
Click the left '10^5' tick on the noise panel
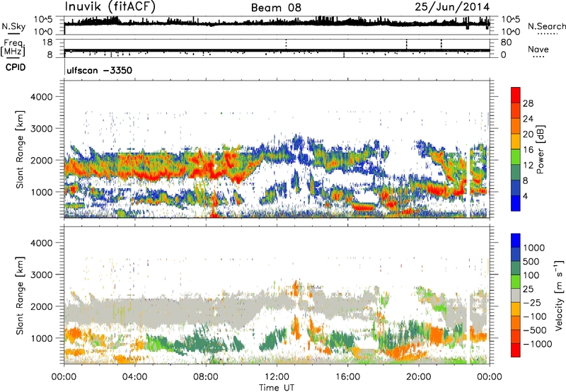click(x=44, y=19)
